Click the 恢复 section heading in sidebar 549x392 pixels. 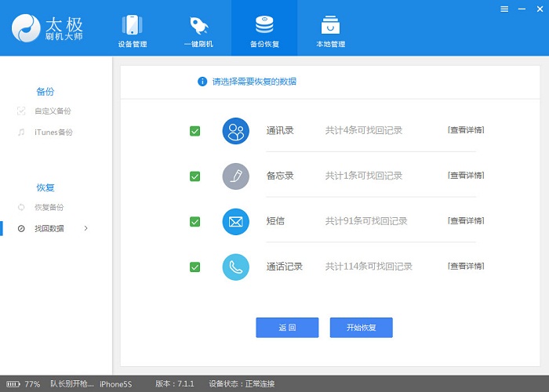[45, 187]
